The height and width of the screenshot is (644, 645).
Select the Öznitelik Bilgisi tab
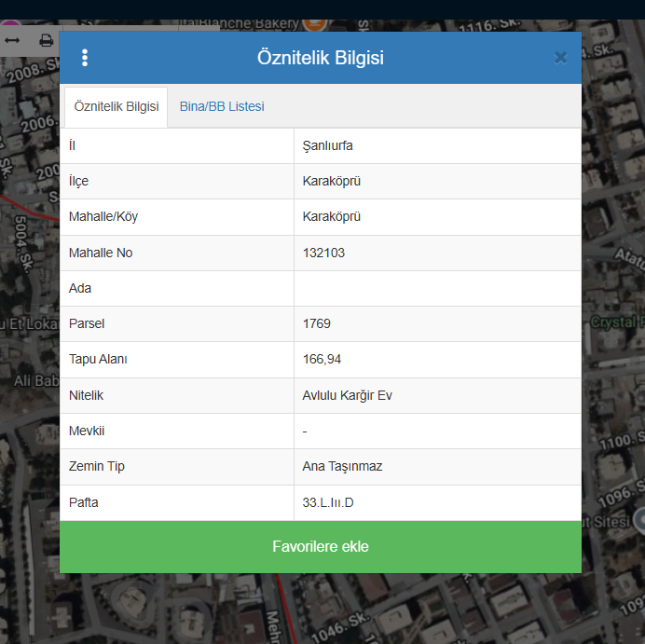116,106
